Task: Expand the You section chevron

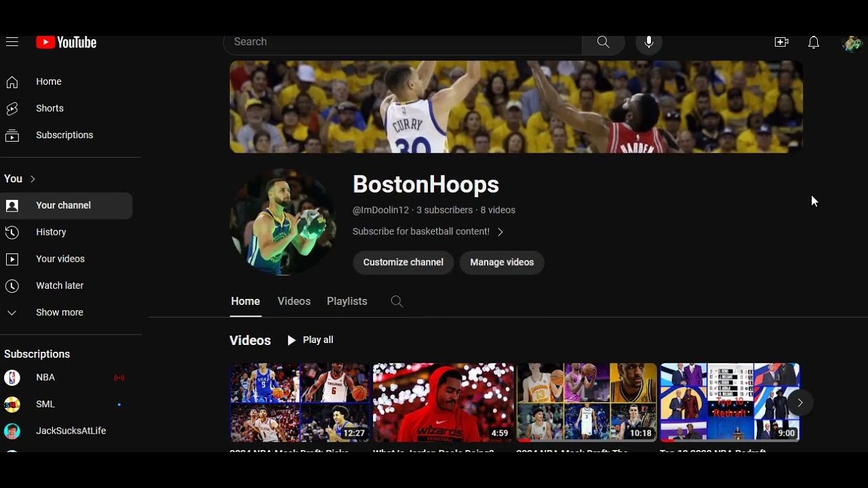Action: pyautogui.click(x=33, y=179)
